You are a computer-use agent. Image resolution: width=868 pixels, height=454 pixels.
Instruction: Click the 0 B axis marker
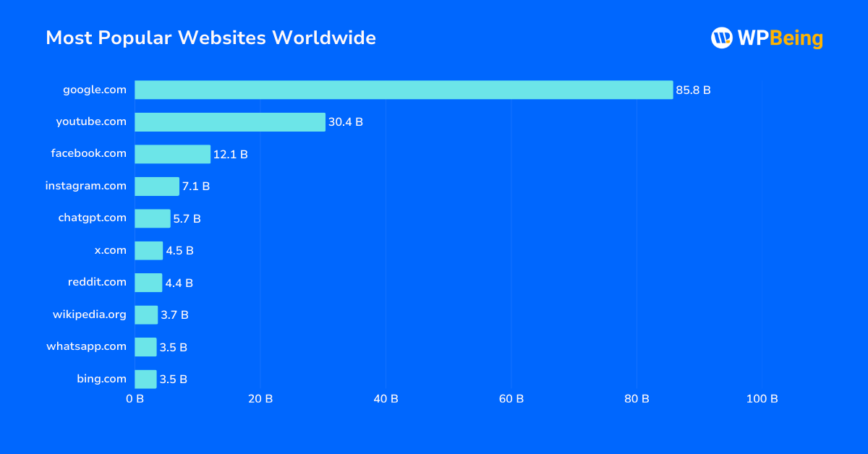click(x=134, y=398)
